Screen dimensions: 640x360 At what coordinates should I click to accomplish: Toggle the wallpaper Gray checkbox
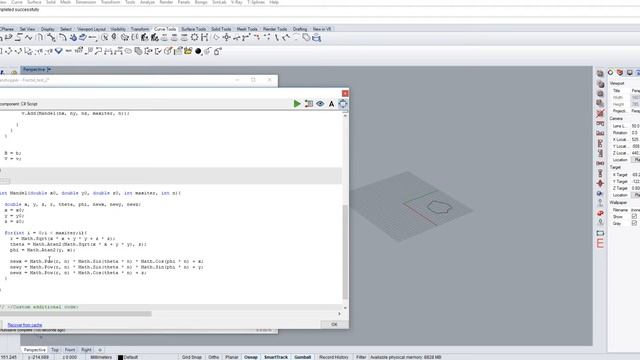pyautogui.click(x=634, y=223)
